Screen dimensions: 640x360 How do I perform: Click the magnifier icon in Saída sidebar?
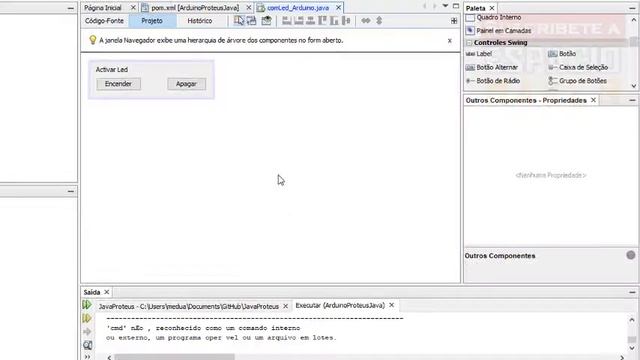pos(87,345)
